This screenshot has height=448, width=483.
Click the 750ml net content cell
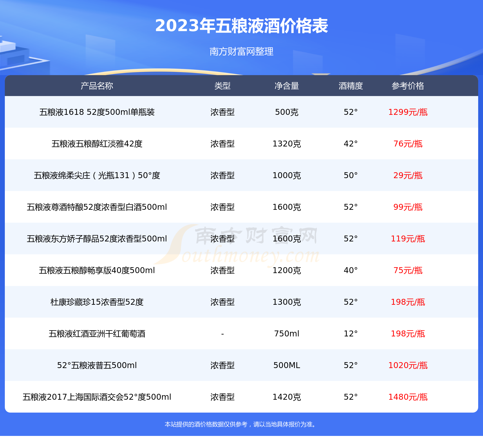287,334
